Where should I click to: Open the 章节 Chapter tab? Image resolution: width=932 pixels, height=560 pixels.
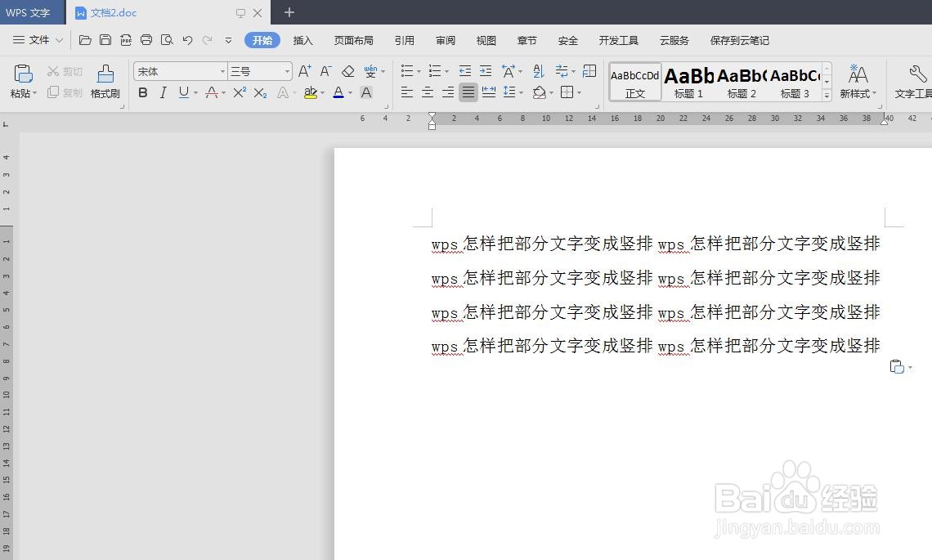(526, 40)
